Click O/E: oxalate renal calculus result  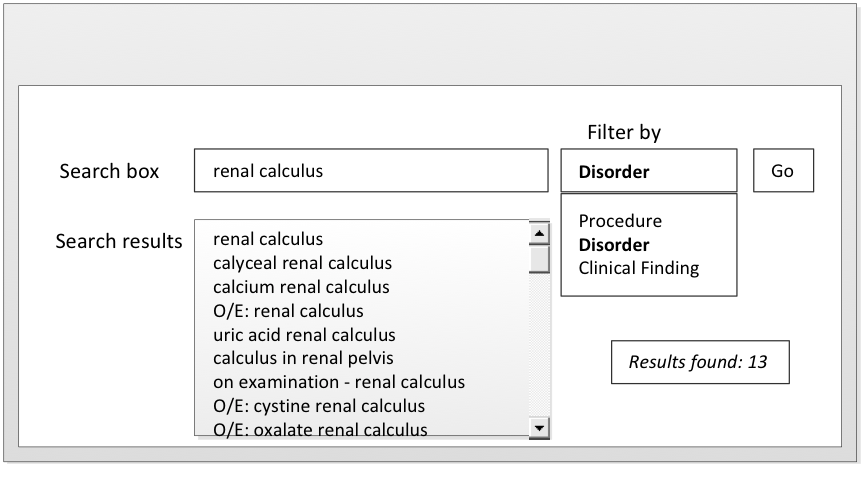pyautogui.click(x=320, y=429)
